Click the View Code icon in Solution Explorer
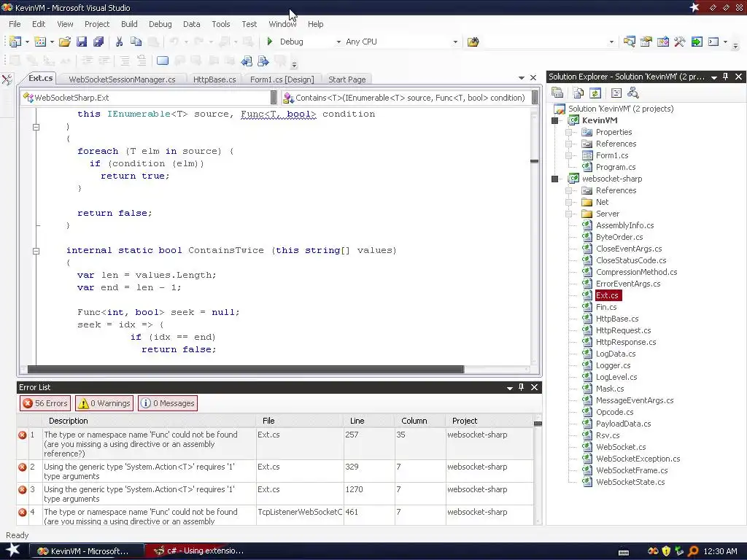Screen dimensions: 747x560 point(616,93)
